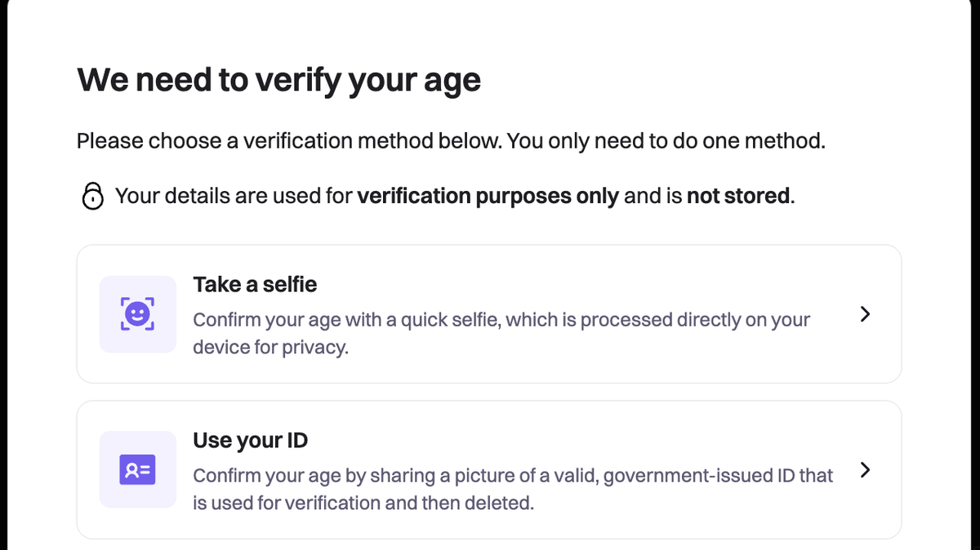Click the words "Your details are used for"
This screenshot has width=980, height=550.
point(234,197)
